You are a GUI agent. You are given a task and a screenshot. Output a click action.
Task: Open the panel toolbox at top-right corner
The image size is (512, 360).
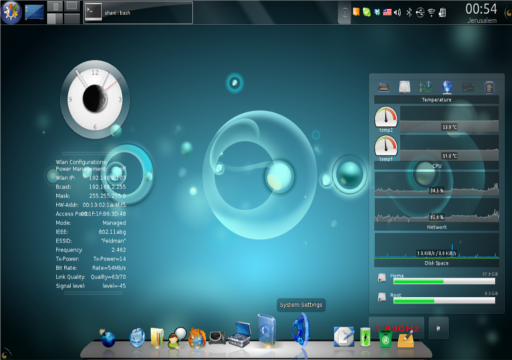pos(508,13)
